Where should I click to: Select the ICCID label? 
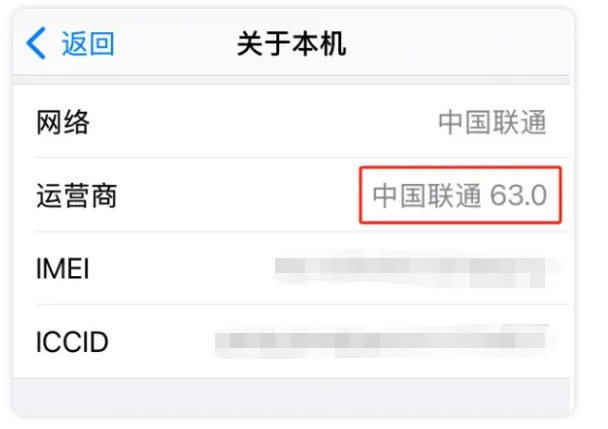[x=72, y=342]
